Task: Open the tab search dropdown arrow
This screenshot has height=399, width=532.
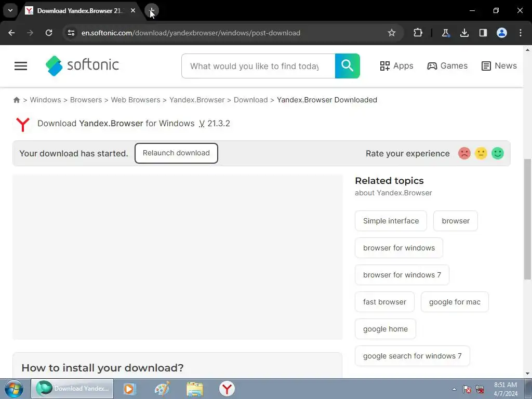Action: [10, 10]
